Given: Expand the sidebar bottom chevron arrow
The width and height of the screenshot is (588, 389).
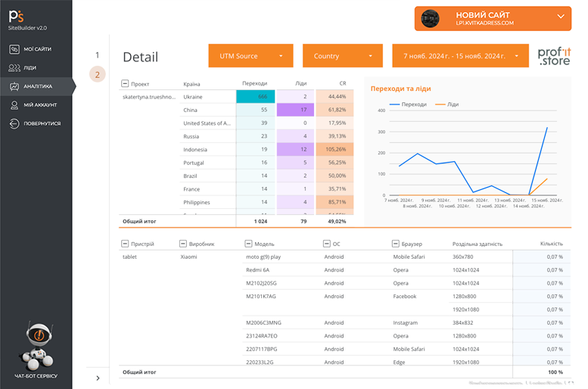Looking at the screenshot, I should (x=98, y=378).
